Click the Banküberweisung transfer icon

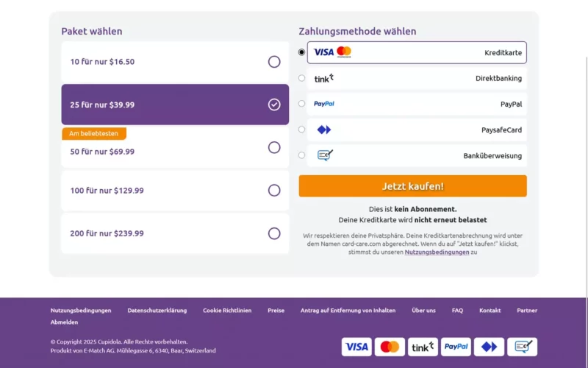coord(325,155)
